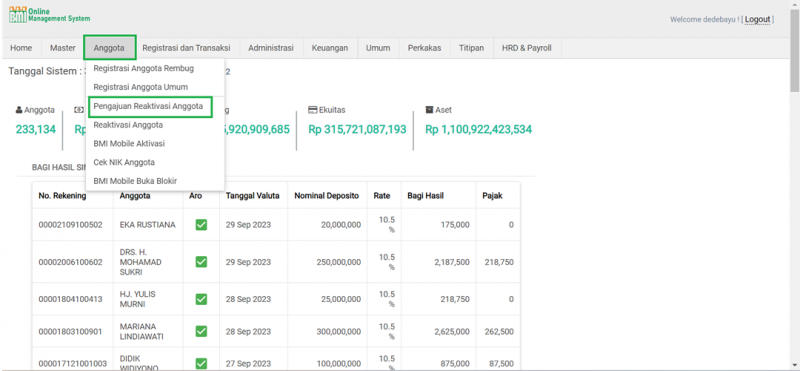Click the Logout link
Viewport: 800px width, 371px height.
tap(757, 19)
